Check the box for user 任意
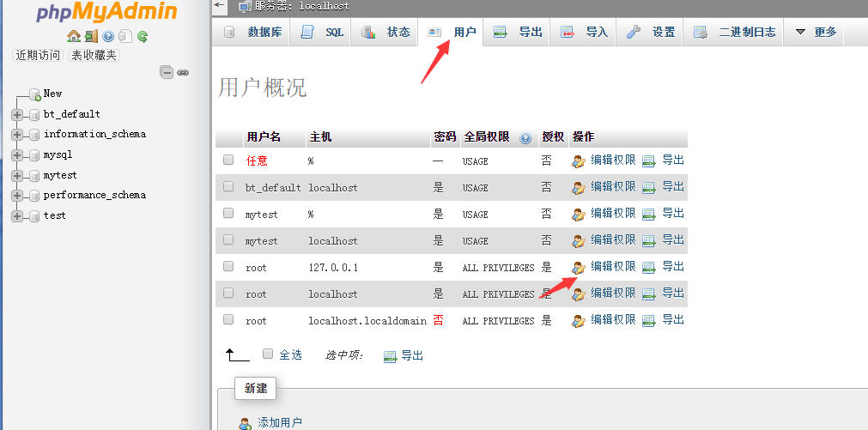 (228, 160)
